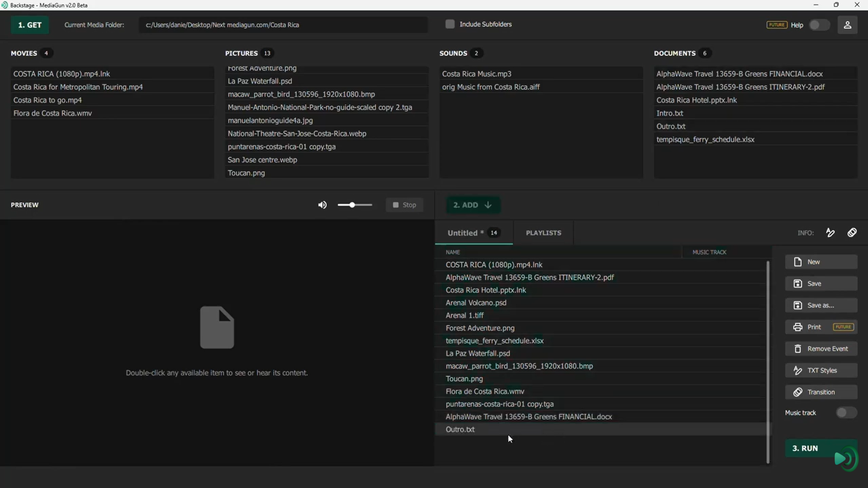Select Costa Rica Music.mp3 sound
Screen dimensions: 868x488
click(541, 74)
